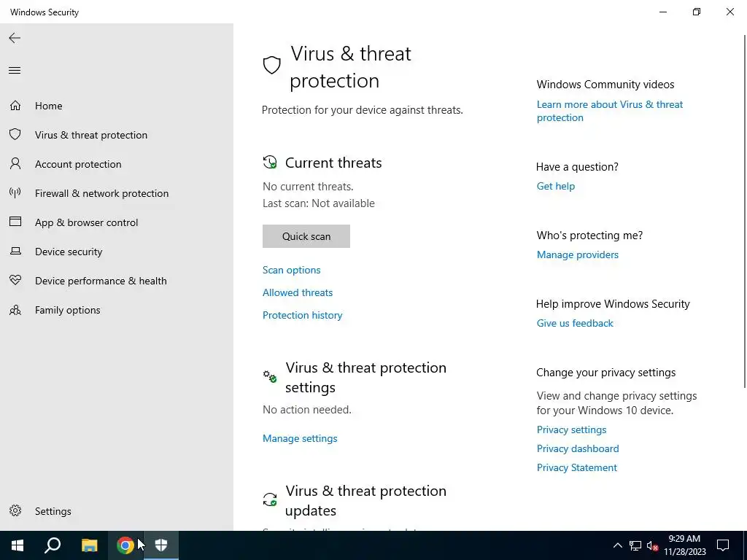Click the network tray icon
Screen dimensions: 747x560
coord(635,545)
